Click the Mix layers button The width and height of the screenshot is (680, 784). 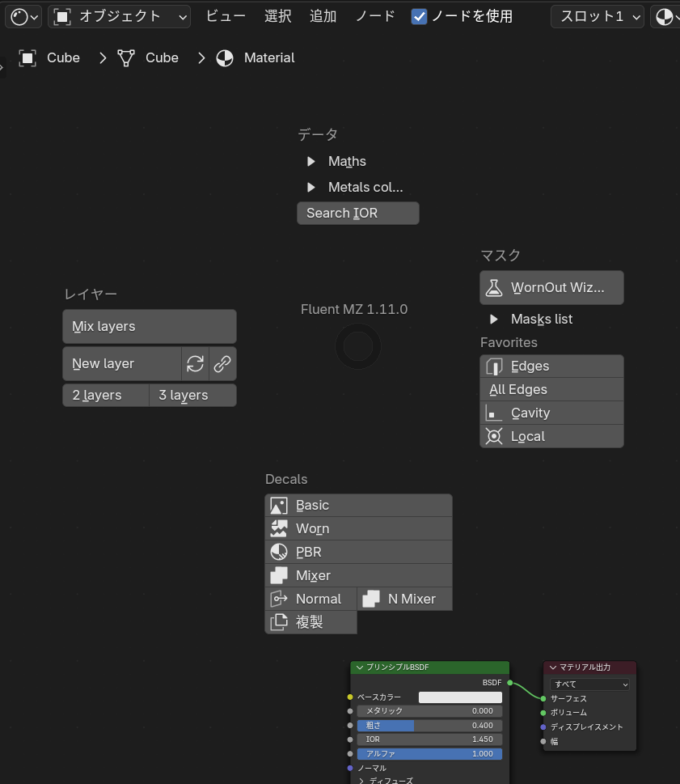point(150,327)
